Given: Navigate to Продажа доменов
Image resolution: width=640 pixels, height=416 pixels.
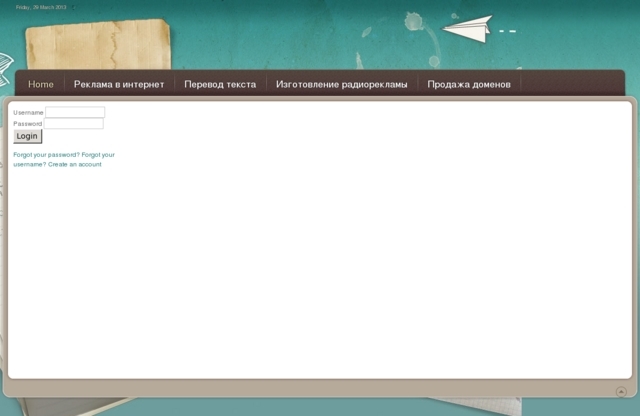Looking at the screenshot, I should (x=469, y=84).
